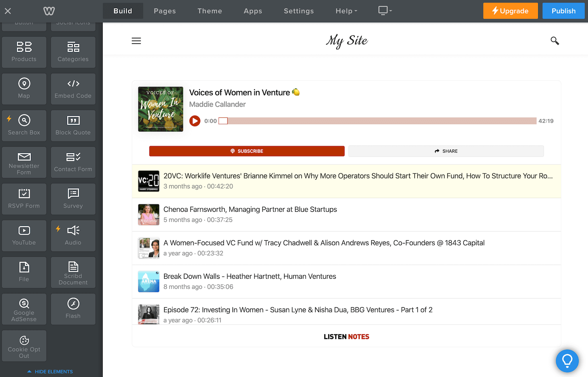588x377 pixels.
Task: Choose the Embed Code element
Action: (x=73, y=89)
